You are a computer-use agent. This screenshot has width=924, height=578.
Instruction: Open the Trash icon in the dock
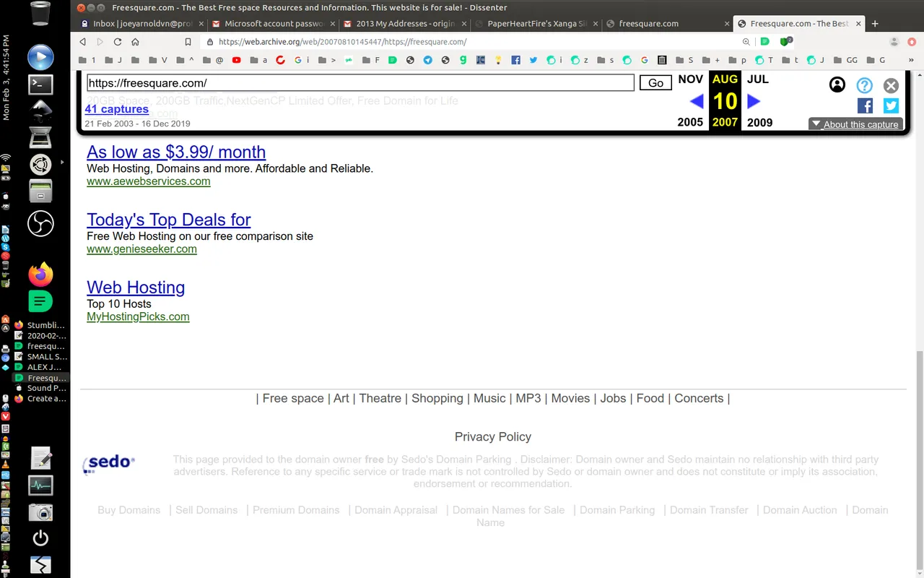40,13
